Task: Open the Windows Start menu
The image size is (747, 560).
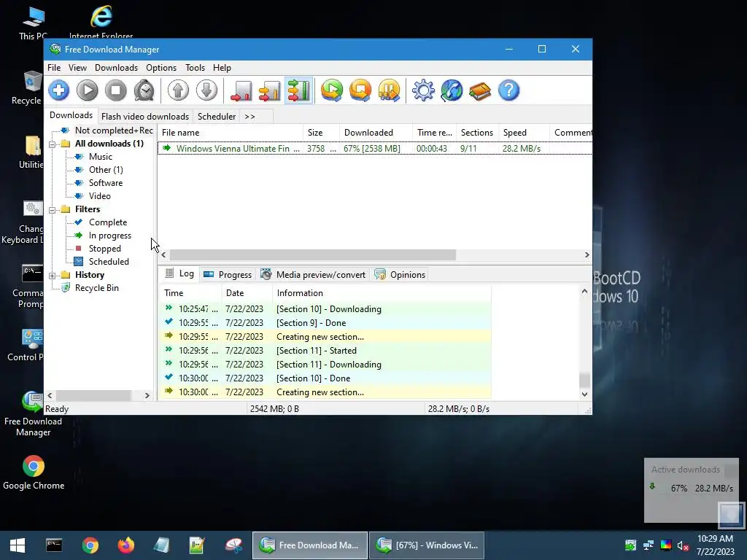Action: click(18, 545)
